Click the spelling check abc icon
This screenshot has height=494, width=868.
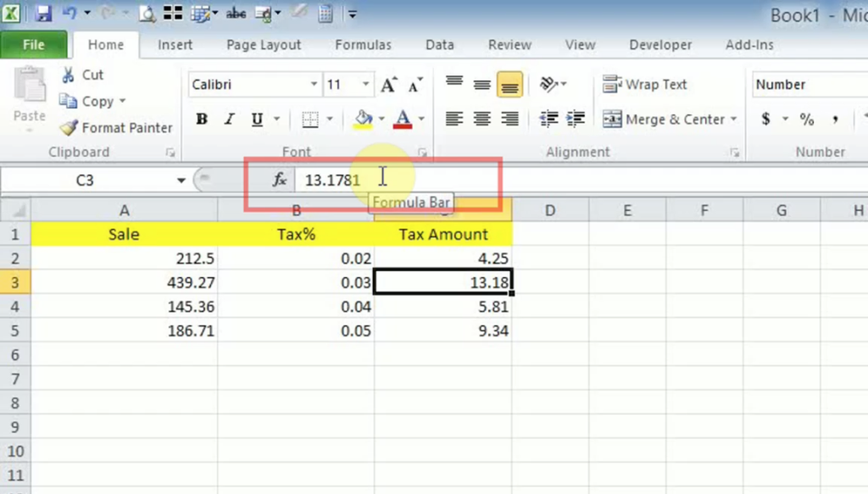[x=236, y=14]
